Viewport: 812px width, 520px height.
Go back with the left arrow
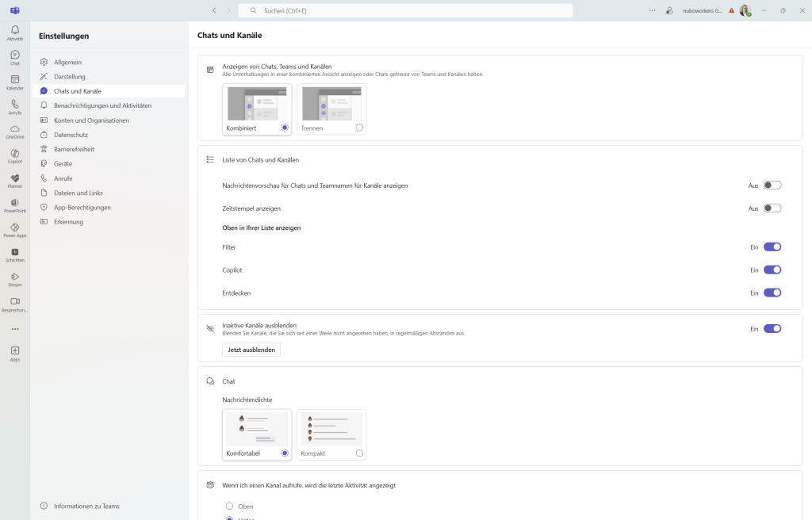click(x=214, y=10)
